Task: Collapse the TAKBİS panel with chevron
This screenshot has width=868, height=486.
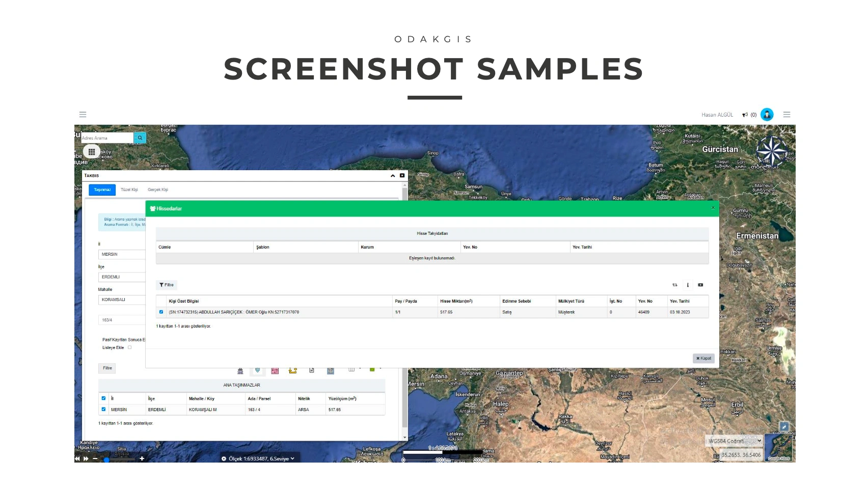Action: click(393, 176)
